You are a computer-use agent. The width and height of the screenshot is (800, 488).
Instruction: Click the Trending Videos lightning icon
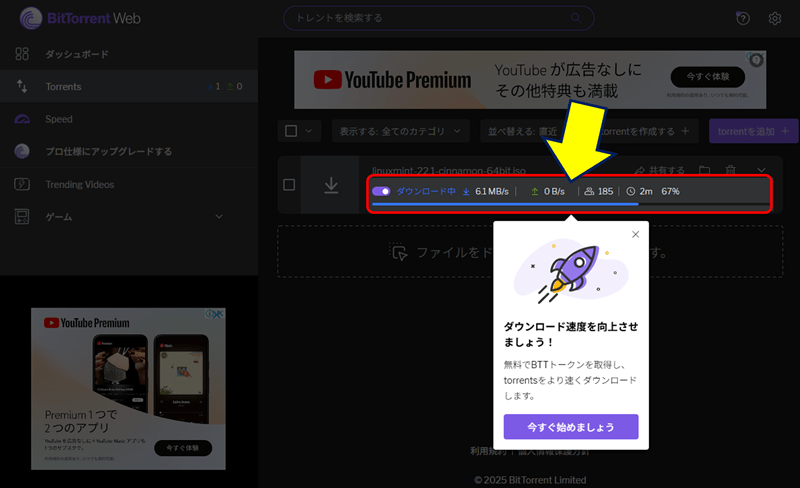[22, 184]
